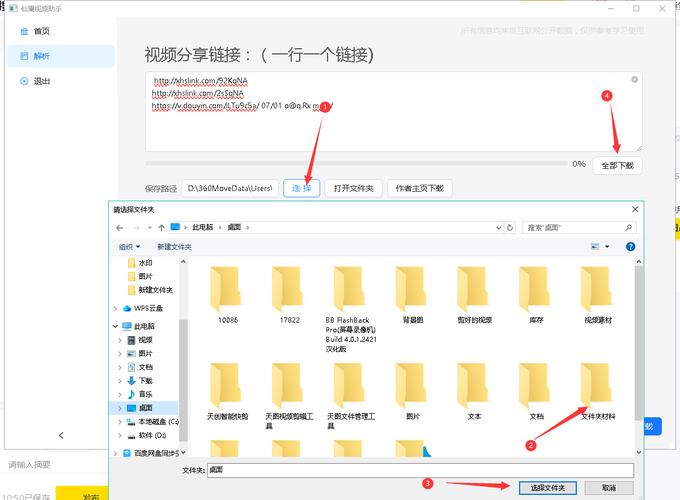Open the recent locations dropdown arrow
Screen dimensions: 680x500
(150, 228)
